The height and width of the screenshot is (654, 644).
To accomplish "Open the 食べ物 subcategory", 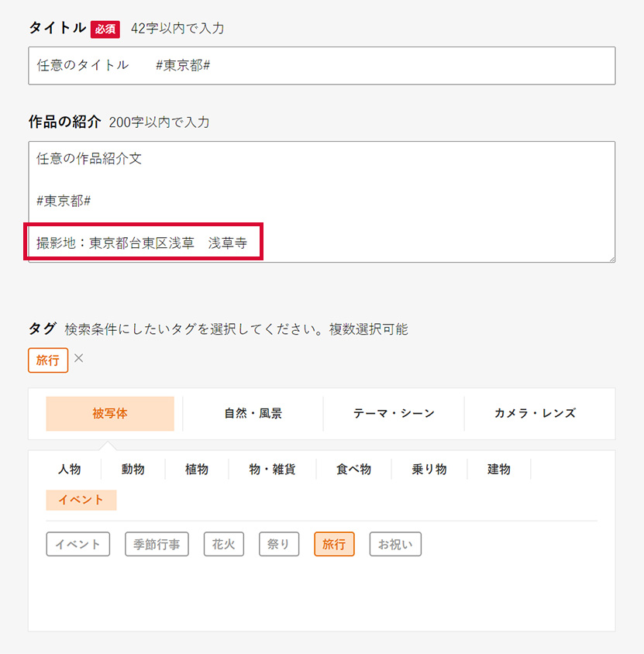I will (x=353, y=469).
